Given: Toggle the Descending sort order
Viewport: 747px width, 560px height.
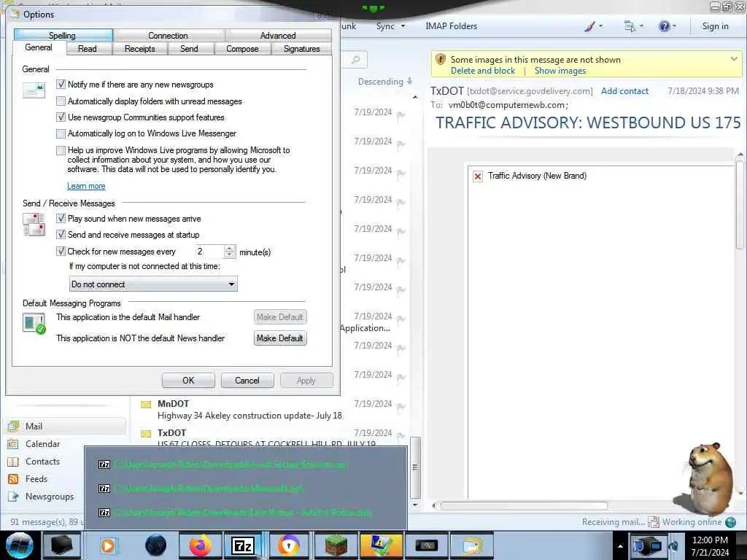Looking at the screenshot, I should click(x=385, y=82).
